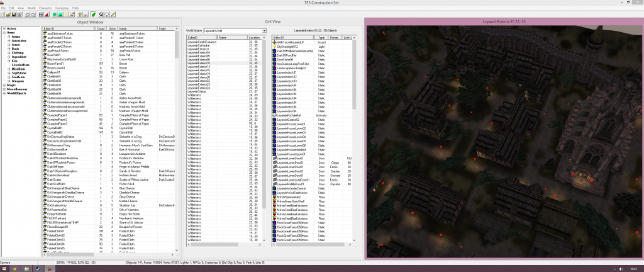
Task: Expand the Armor tree node
Action: (9, 45)
